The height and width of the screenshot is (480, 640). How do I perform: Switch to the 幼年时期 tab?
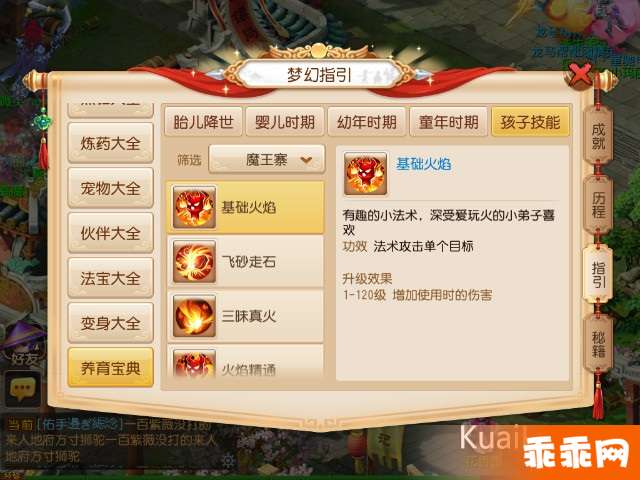(x=367, y=122)
